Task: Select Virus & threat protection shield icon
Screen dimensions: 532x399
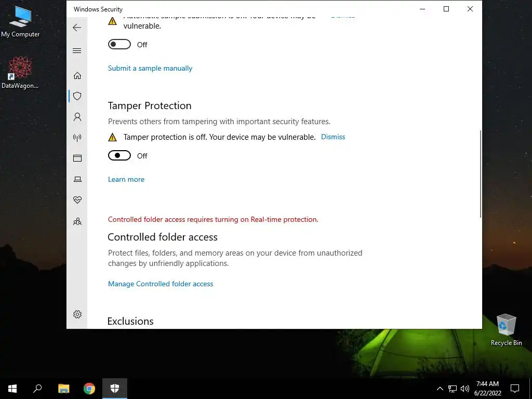Action: (x=77, y=96)
